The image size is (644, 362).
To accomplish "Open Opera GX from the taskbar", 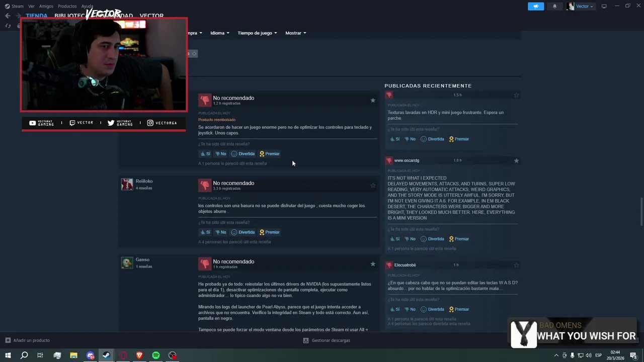I will 123,355.
